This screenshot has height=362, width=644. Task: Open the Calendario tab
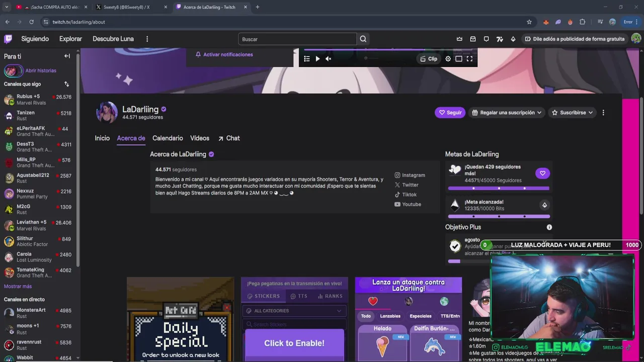168,138
